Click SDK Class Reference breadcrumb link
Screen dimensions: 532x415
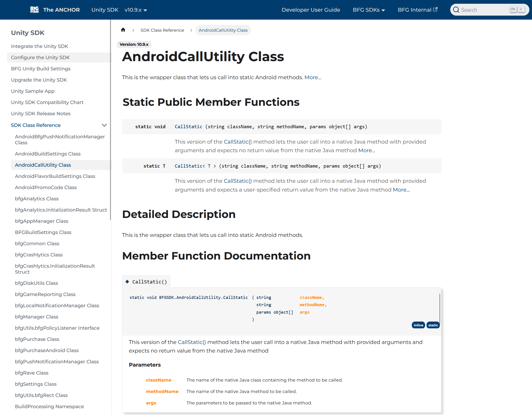coord(162,30)
